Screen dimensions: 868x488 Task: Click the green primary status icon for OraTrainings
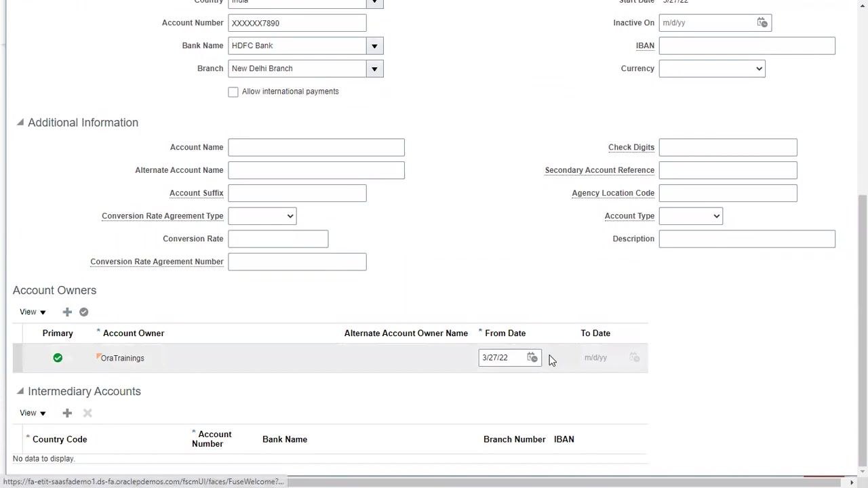[x=58, y=358]
